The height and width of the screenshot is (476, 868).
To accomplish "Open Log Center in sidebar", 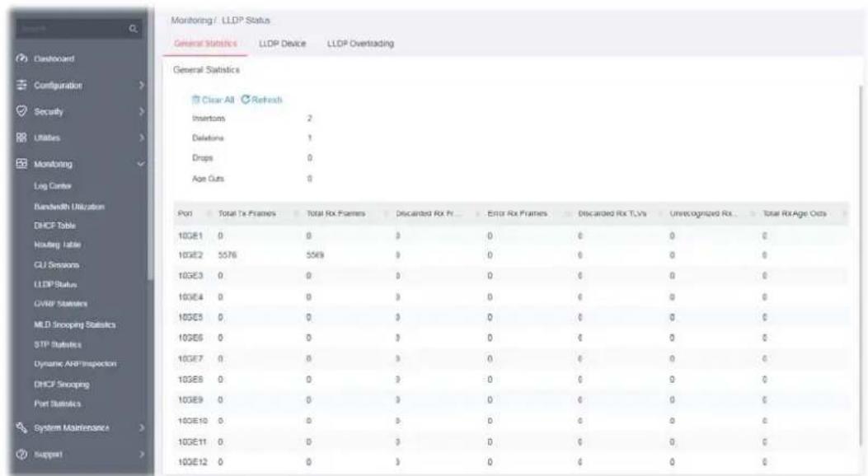I will [x=53, y=186].
